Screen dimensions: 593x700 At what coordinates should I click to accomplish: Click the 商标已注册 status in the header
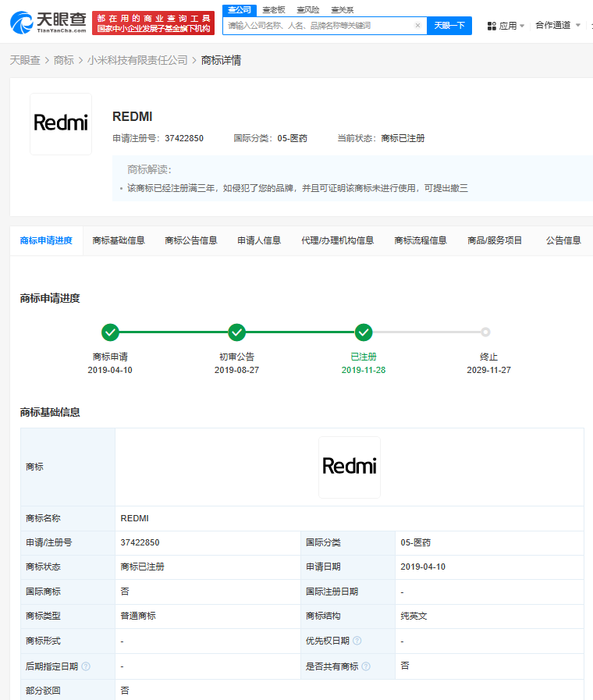(403, 138)
